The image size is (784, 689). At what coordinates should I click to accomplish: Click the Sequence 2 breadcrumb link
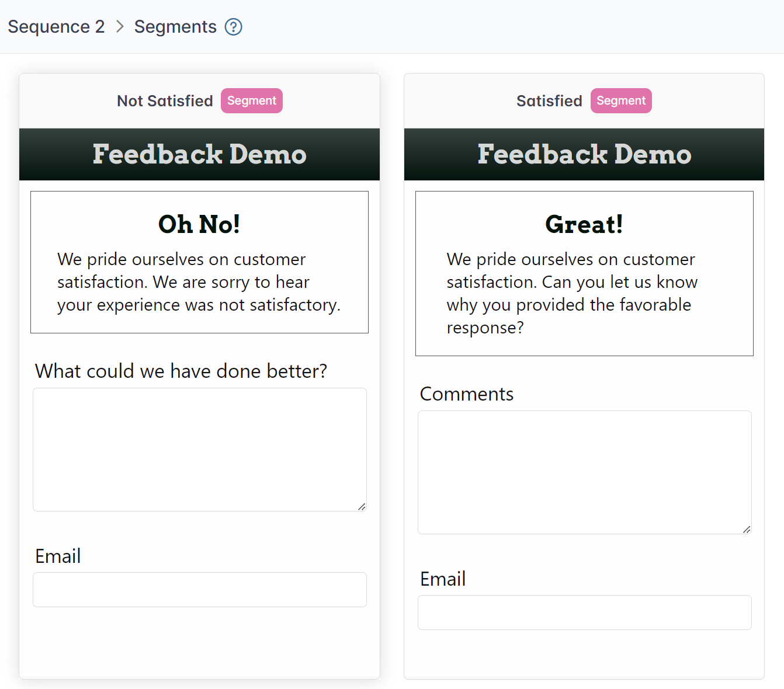tap(56, 27)
